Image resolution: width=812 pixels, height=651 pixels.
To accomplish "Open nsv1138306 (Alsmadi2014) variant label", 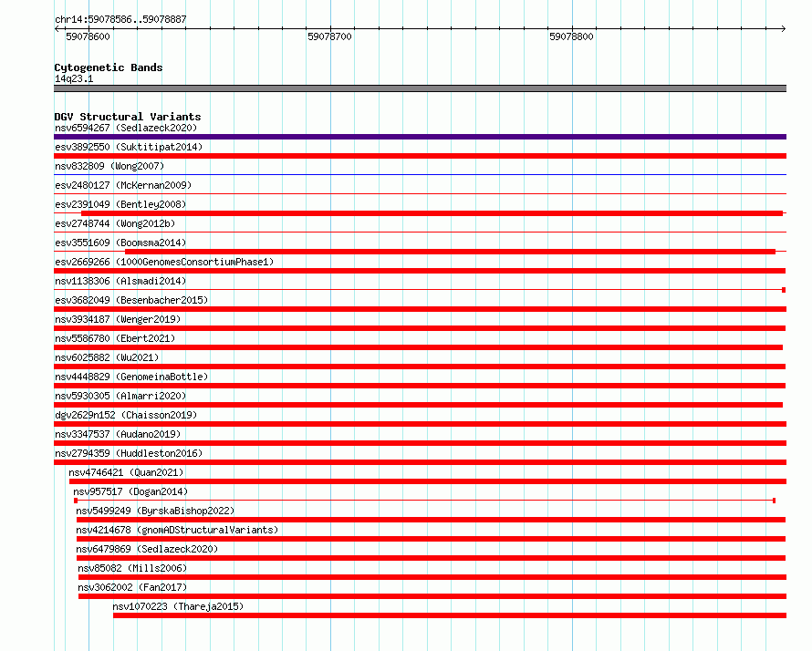I will 120,281.
